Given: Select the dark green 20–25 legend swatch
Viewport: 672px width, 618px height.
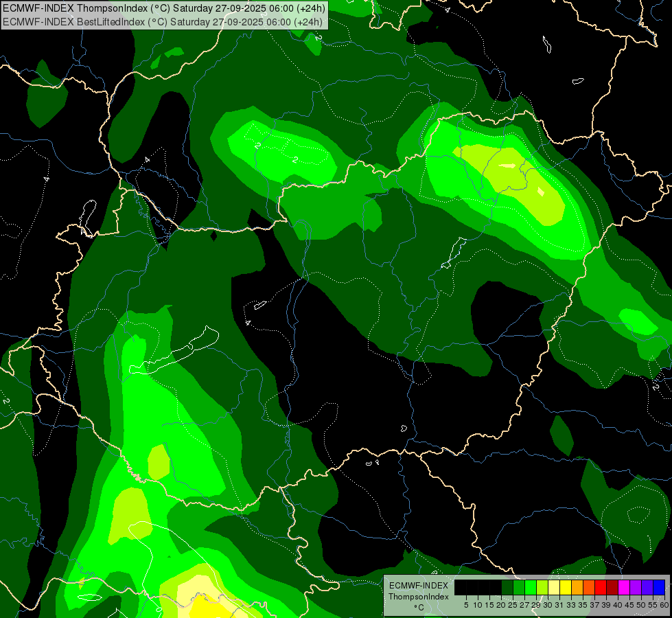Looking at the screenshot, I should 507,587.
